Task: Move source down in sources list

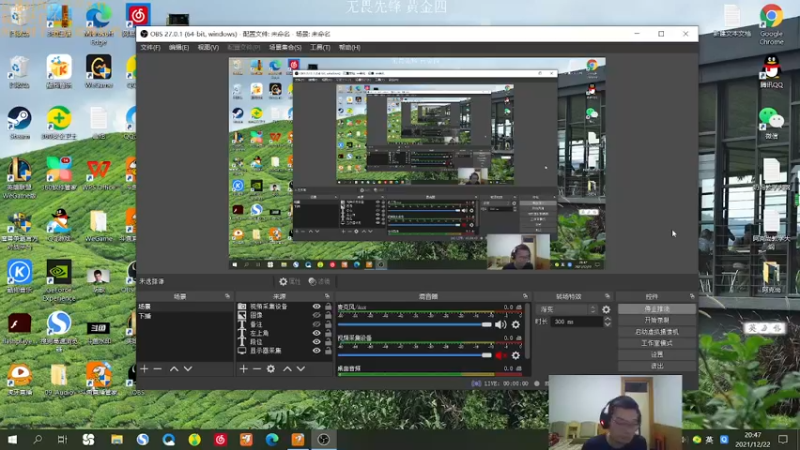Action: click(x=301, y=369)
